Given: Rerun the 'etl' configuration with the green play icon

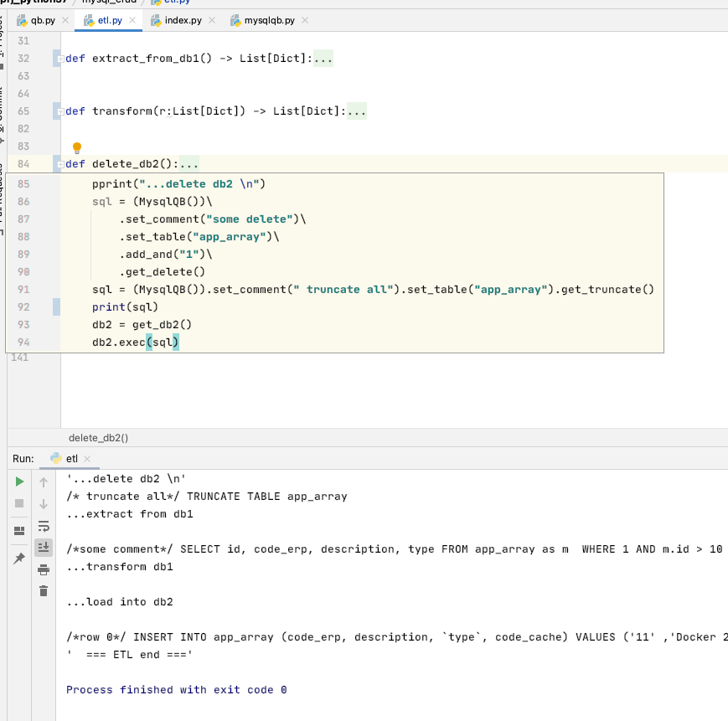Looking at the screenshot, I should 19,482.
